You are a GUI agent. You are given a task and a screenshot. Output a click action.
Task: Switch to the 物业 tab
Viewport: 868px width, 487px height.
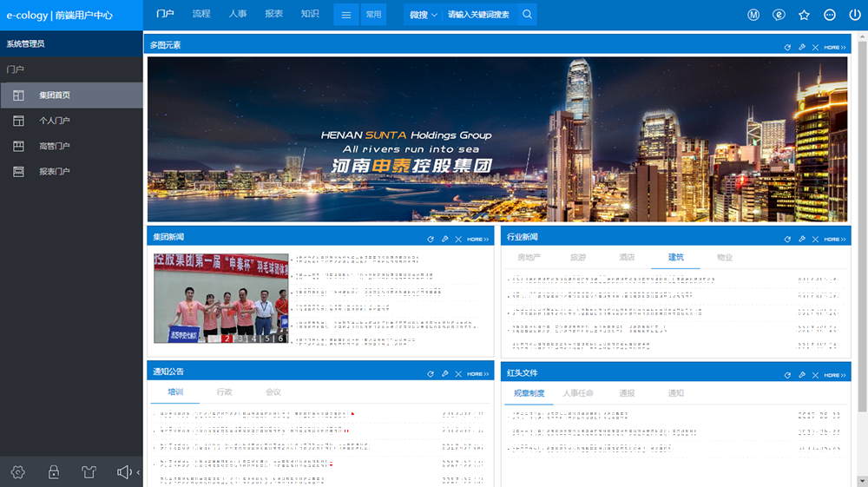(725, 257)
